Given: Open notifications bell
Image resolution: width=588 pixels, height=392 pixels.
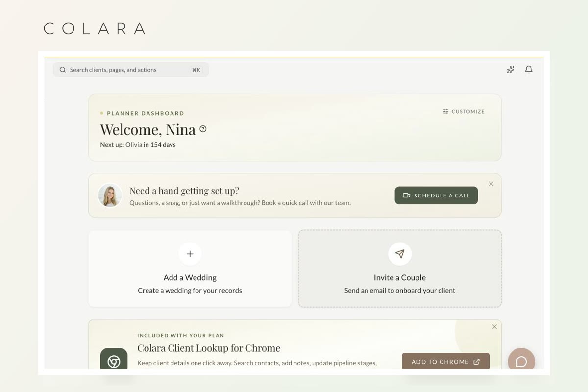Looking at the screenshot, I should coord(529,70).
